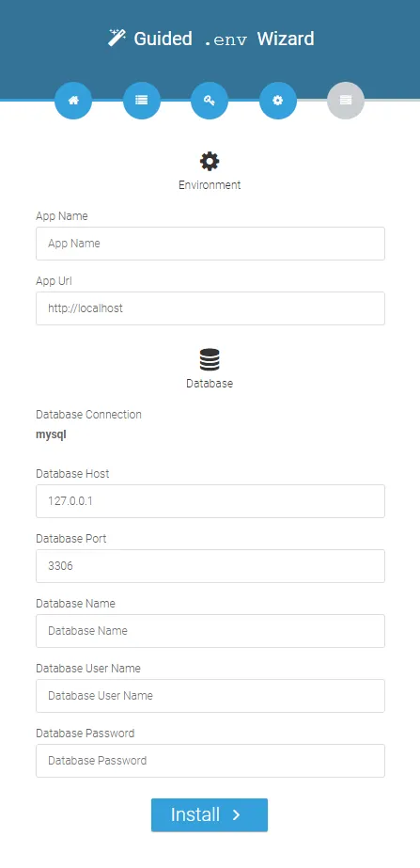
Task: Focus the Database Password input field
Action: (210, 761)
